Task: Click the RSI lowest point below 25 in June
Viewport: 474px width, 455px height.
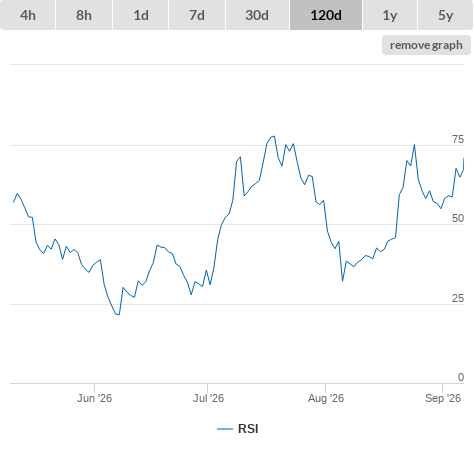Action: click(x=118, y=314)
